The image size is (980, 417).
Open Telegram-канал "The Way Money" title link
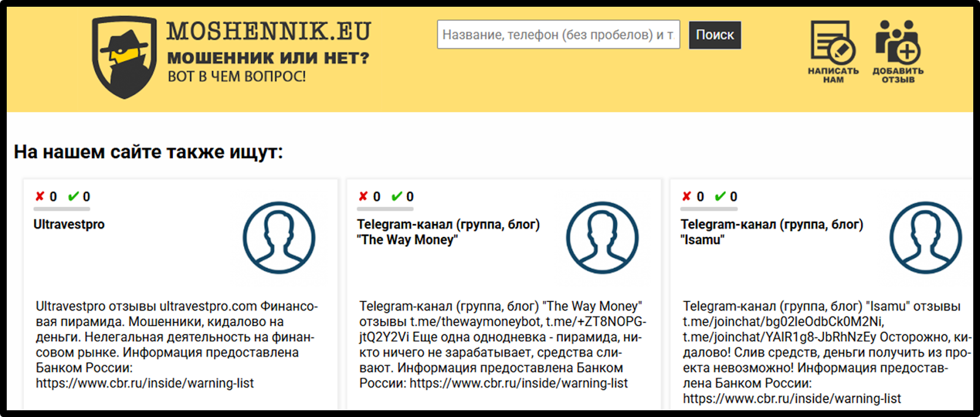click(448, 232)
